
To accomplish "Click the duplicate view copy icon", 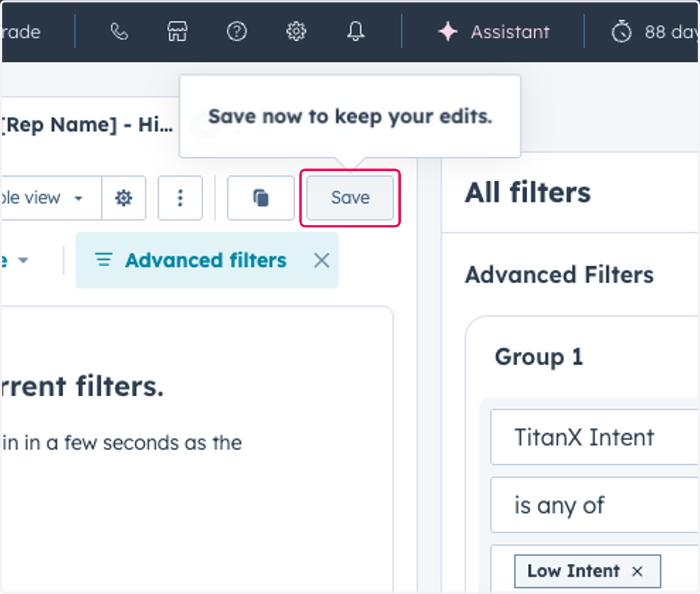I will tap(261, 198).
